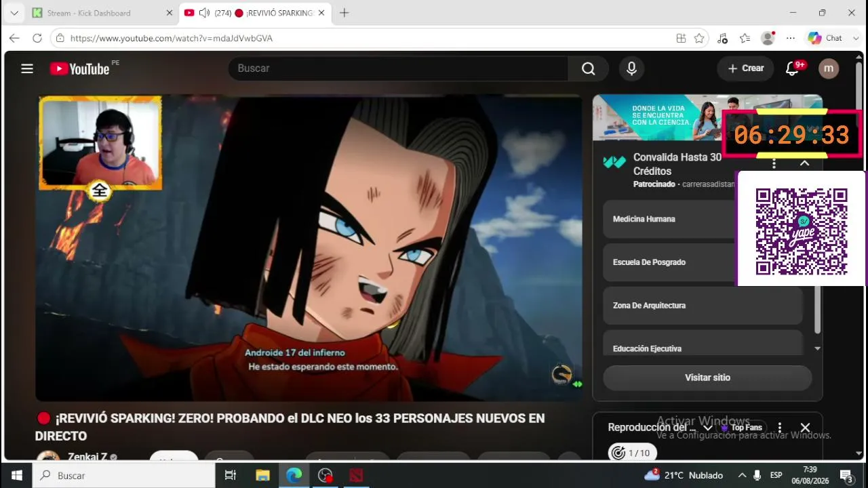868x488 pixels.
Task: Open a new browser tab
Action: pyautogui.click(x=344, y=13)
